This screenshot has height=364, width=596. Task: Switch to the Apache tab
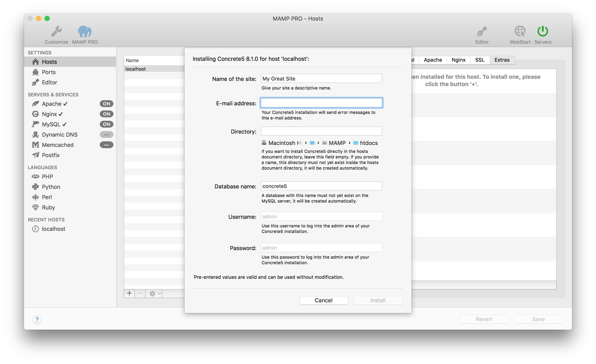click(433, 60)
